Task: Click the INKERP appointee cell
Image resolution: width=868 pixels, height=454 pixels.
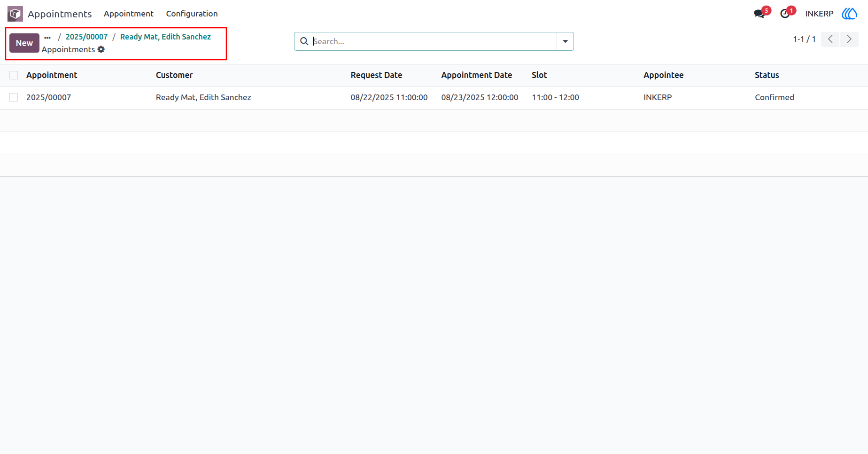Action: tap(658, 97)
